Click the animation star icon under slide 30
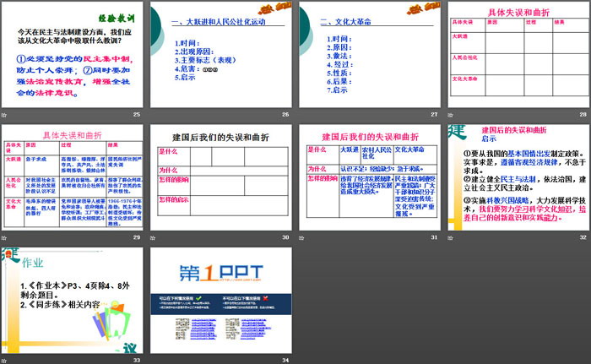The height and width of the screenshot is (364, 591). point(153,237)
